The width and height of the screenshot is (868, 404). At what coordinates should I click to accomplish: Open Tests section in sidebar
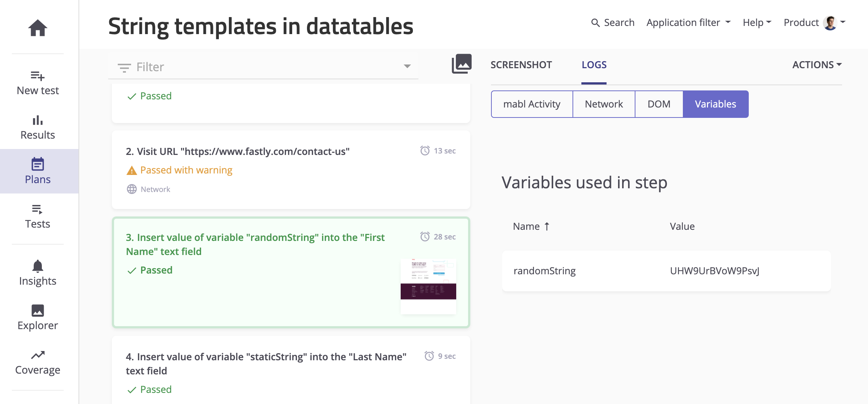pos(38,216)
